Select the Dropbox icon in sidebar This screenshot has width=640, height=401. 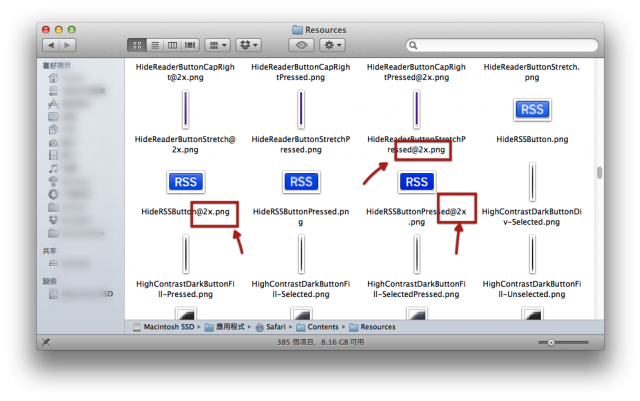(x=53, y=220)
